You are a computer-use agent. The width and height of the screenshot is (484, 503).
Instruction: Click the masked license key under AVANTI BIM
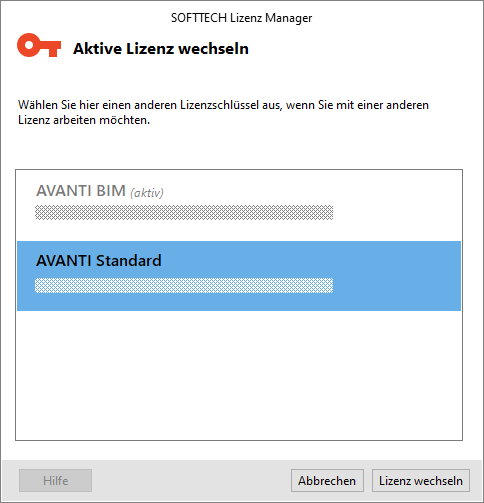184,213
